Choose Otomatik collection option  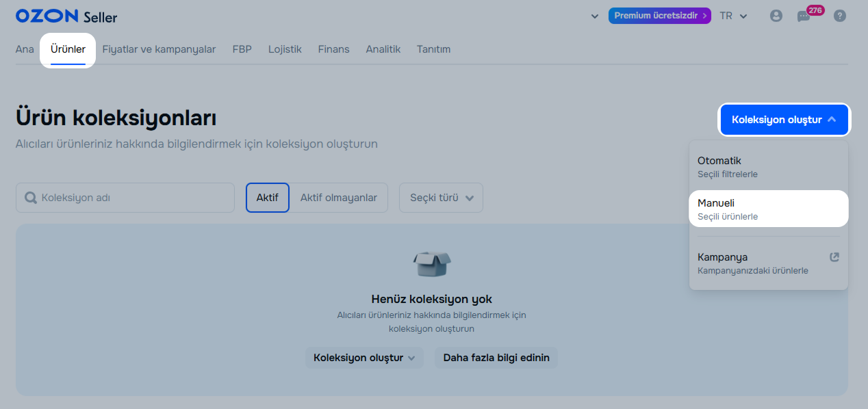click(769, 167)
